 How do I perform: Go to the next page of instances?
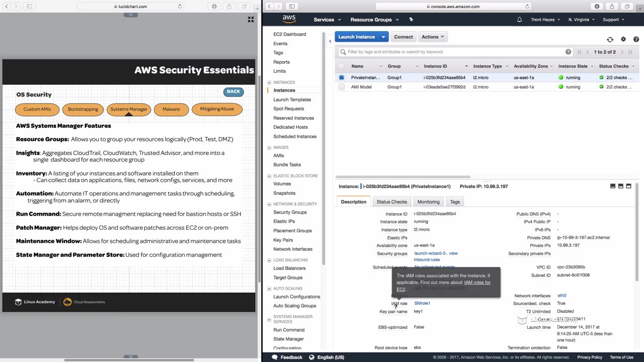pyautogui.click(x=622, y=52)
